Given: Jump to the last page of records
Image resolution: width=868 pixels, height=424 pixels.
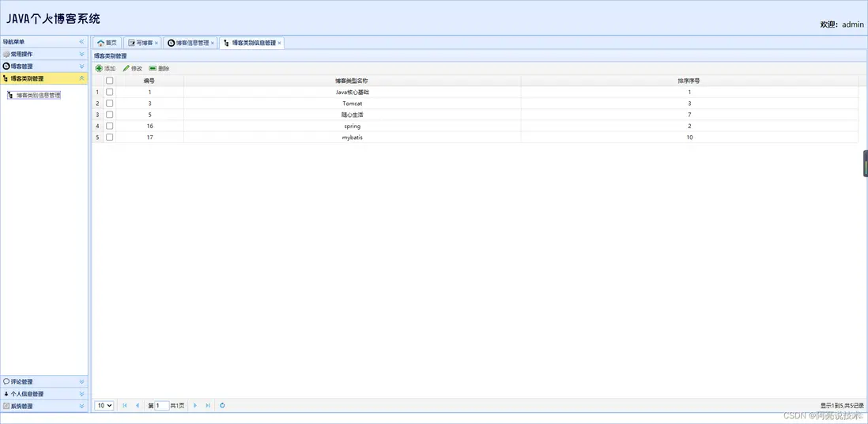Looking at the screenshot, I should [x=208, y=406].
